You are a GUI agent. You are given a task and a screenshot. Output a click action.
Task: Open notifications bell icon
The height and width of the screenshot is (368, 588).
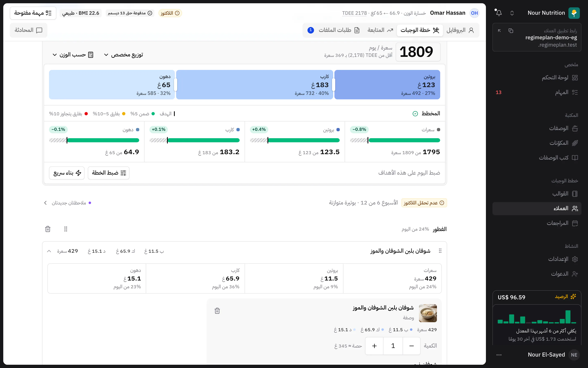pos(499,13)
